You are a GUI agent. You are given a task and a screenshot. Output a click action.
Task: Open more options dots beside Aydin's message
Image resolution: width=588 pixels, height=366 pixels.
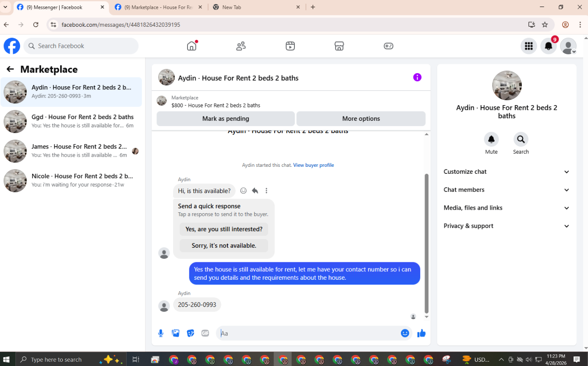[x=266, y=190]
